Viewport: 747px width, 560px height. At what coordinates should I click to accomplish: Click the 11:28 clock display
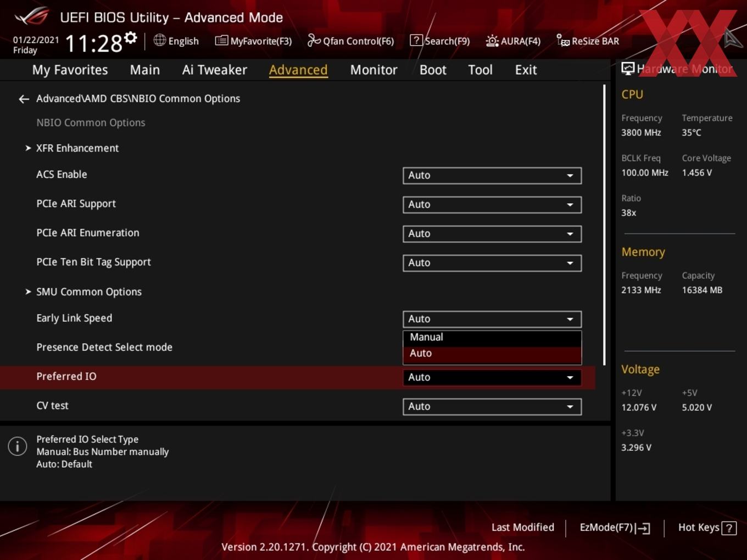click(94, 43)
